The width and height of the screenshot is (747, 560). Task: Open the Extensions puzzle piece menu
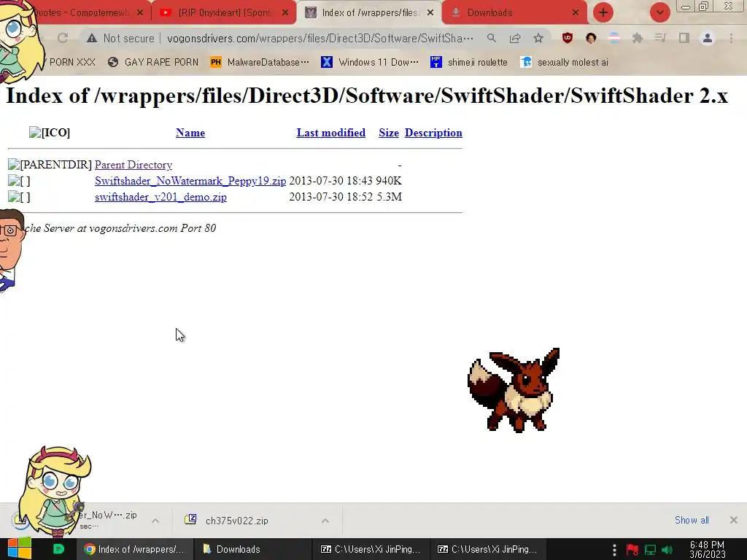638,38
